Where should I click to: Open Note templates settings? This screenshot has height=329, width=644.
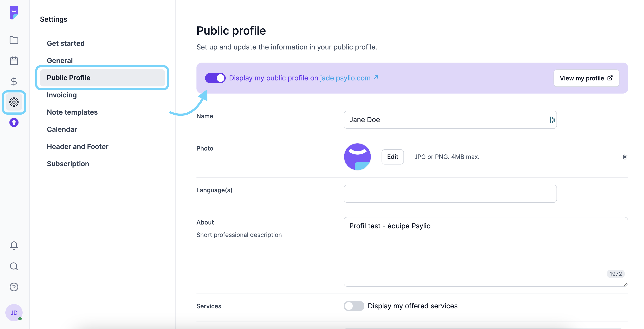point(72,112)
